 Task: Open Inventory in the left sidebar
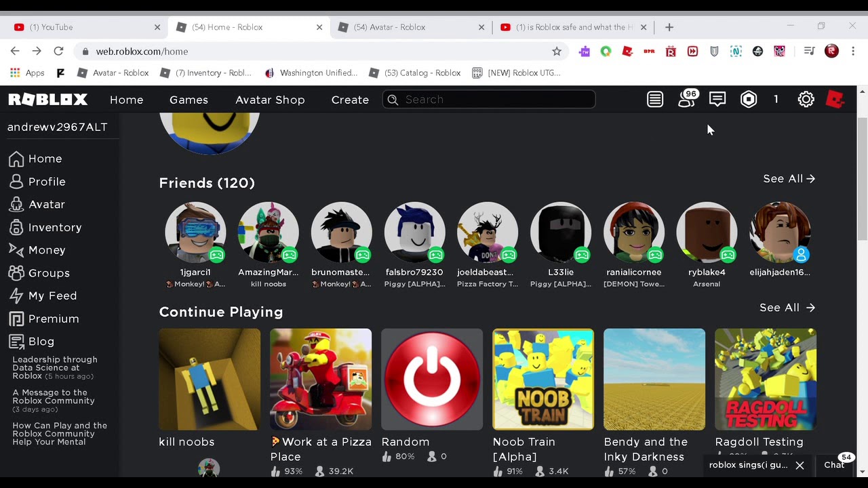(x=45, y=227)
